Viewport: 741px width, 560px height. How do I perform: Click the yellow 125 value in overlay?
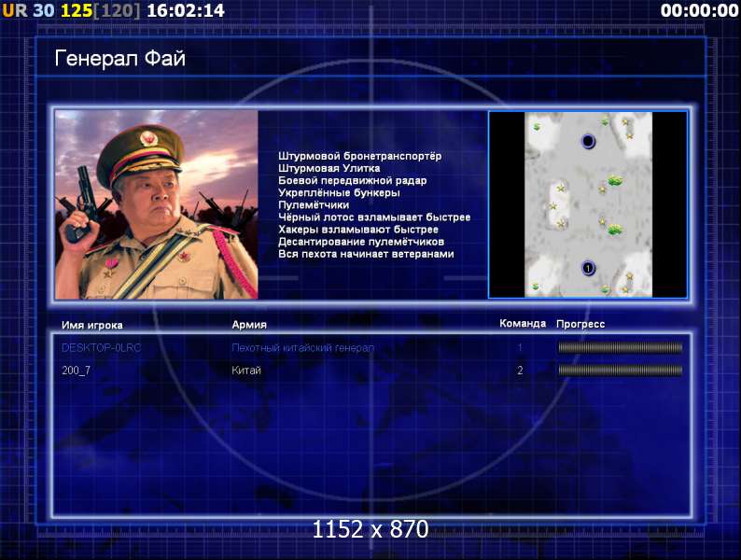point(77,10)
